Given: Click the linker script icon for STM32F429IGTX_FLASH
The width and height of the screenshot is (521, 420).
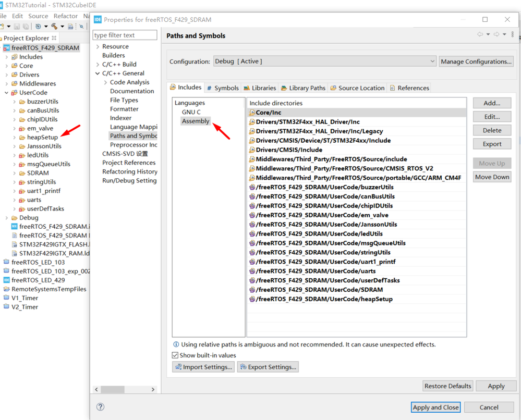Looking at the screenshot, I should pyautogui.click(x=14, y=244).
